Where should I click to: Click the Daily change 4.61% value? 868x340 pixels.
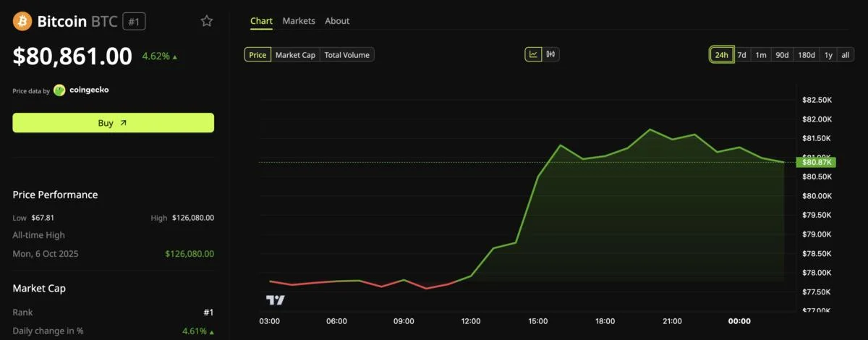[194, 331]
